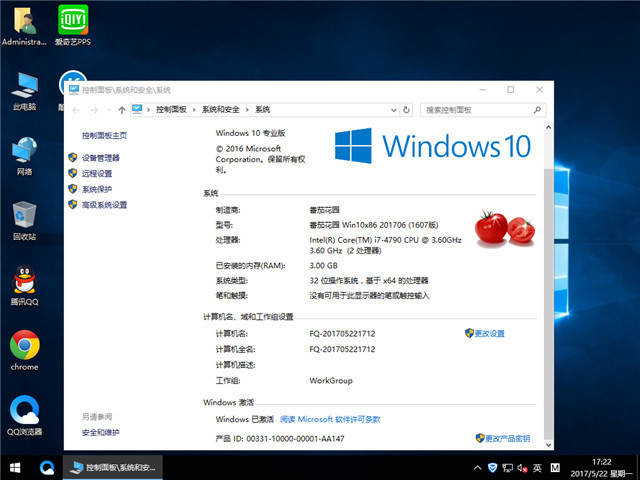Open 安全和维护 link

(x=100, y=432)
